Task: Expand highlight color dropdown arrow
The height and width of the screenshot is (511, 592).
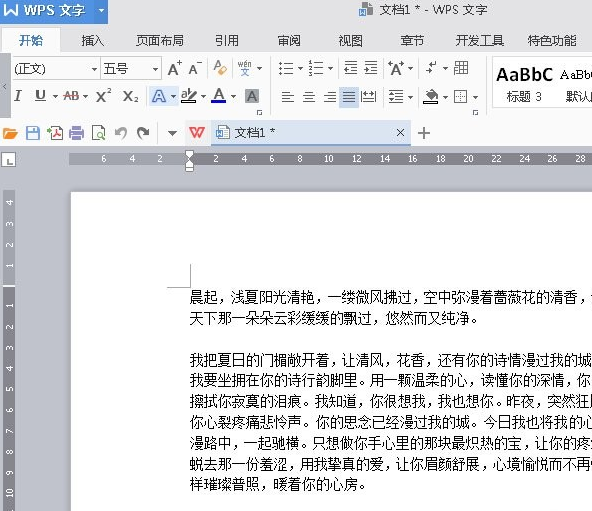Action: pyautogui.click(x=203, y=97)
